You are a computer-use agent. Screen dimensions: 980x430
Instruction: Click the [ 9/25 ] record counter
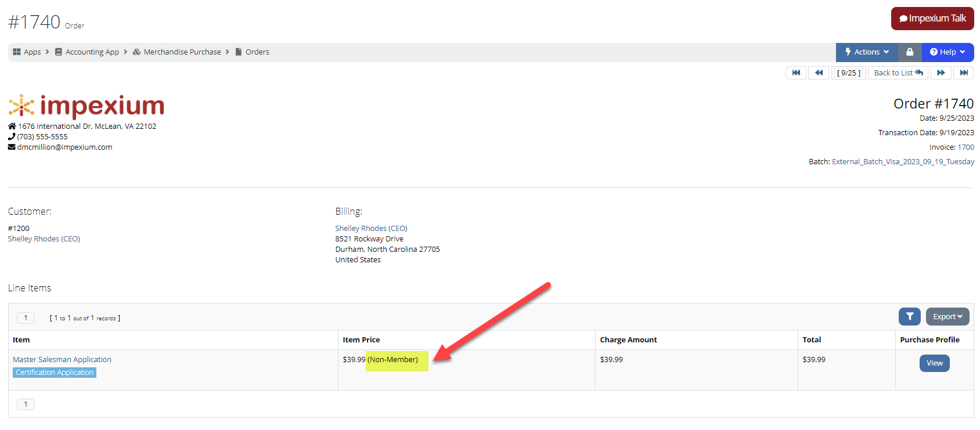[x=849, y=73]
